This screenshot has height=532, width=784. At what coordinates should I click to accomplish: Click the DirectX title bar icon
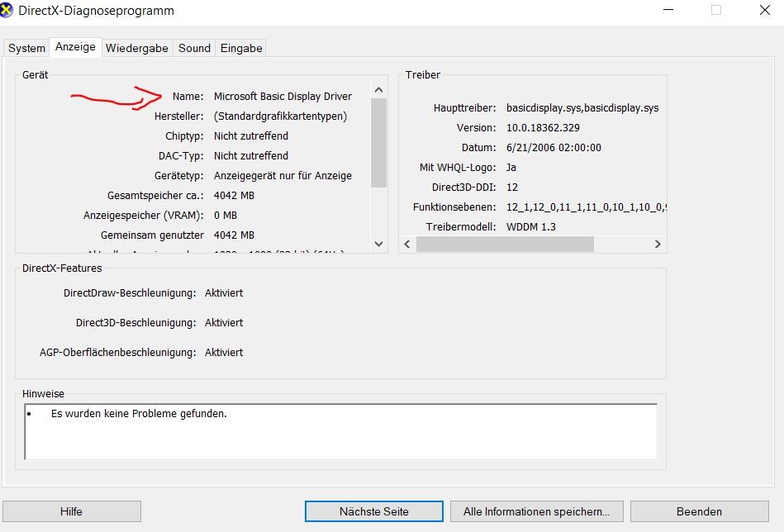coord(7,11)
